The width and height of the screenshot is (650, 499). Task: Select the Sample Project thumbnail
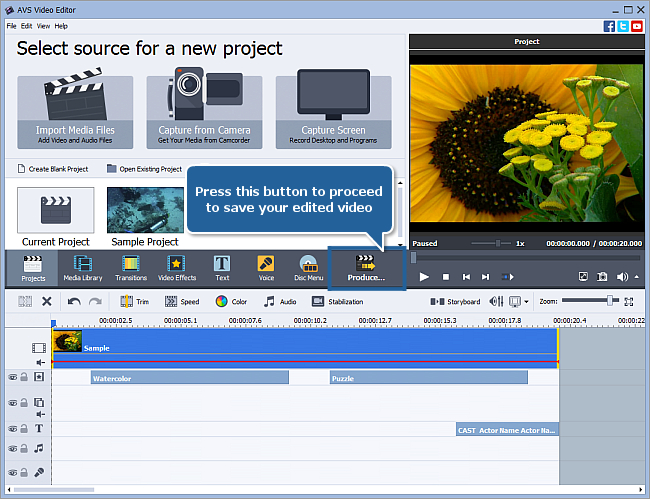pyautogui.click(x=145, y=210)
